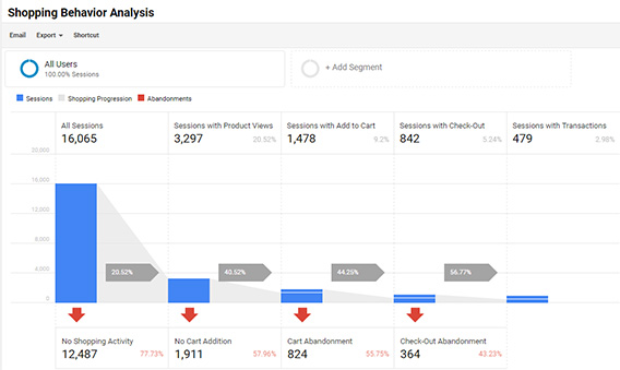Click No Shopping Activity 12,487 cell

(x=112, y=348)
